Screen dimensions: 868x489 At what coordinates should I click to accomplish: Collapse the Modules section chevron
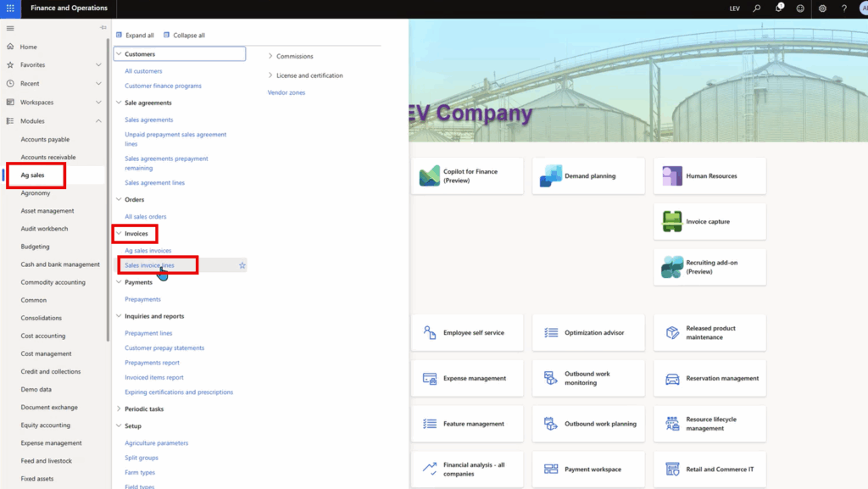(98, 120)
